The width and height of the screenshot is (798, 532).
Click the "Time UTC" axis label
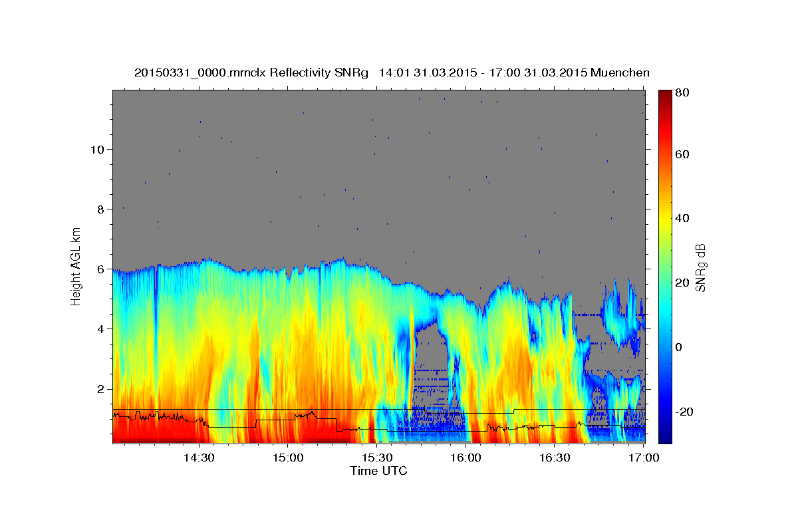click(x=378, y=471)
